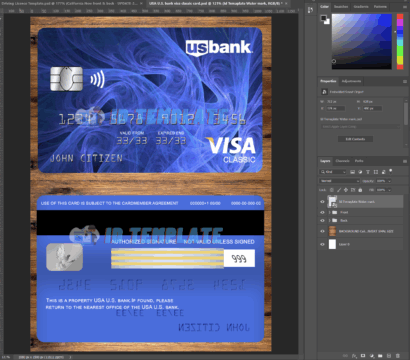The image size is (410, 360).
Task: Click the layer Fill value field
Action: [381, 190]
